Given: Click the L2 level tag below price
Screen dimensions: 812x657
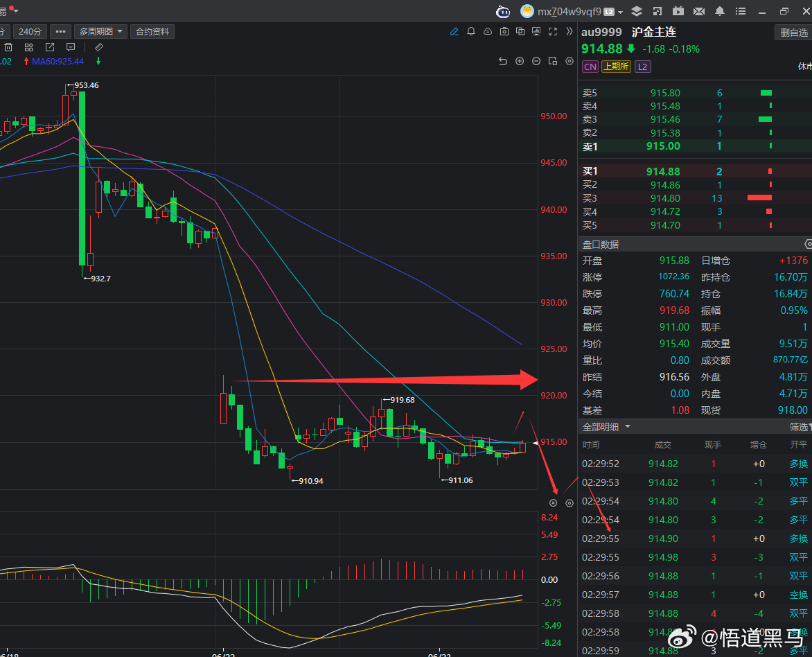Looking at the screenshot, I should pos(643,67).
